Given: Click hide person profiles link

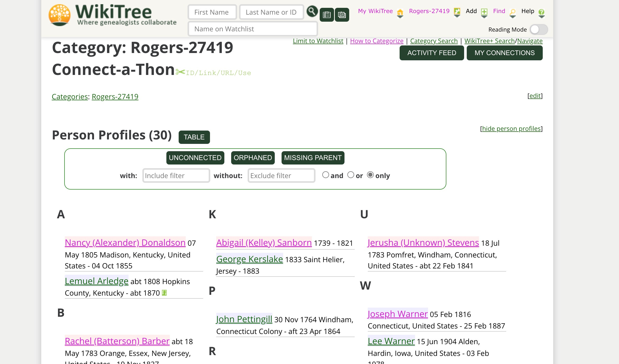Looking at the screenshot, I should click(511, 128).
